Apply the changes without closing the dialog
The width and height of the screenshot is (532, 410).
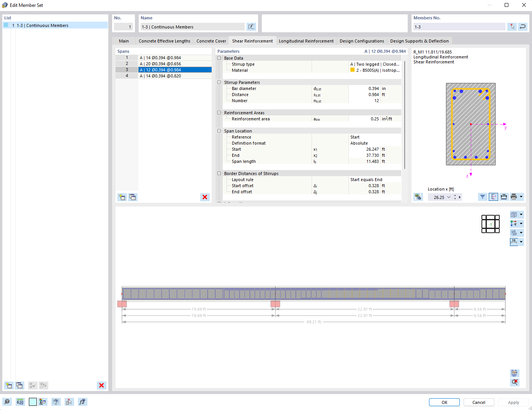point(513,402)
